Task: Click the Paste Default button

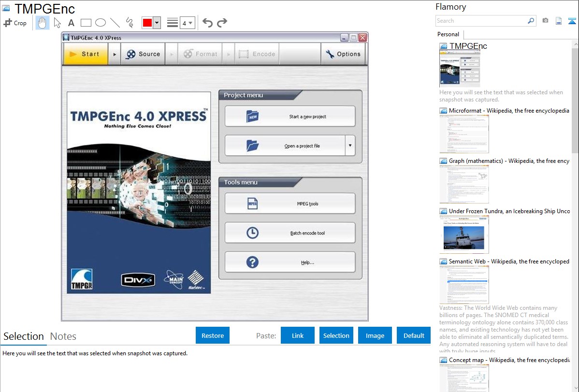Action: pyautogui.click(x=414, y=335)
